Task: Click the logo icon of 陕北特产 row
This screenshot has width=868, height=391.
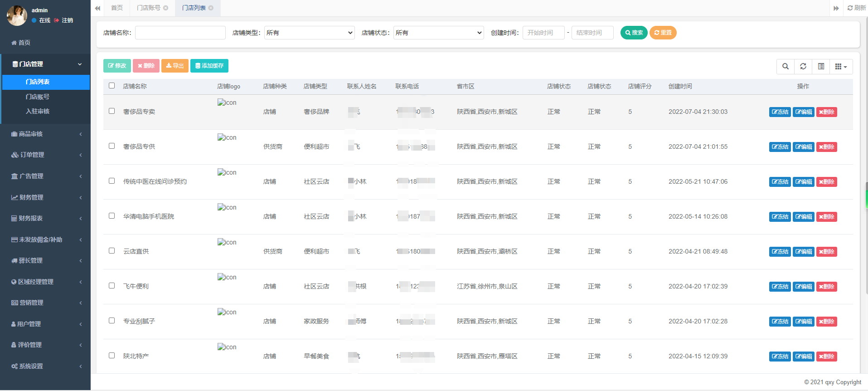Action: pyautogui.click(x=227, y=347)
